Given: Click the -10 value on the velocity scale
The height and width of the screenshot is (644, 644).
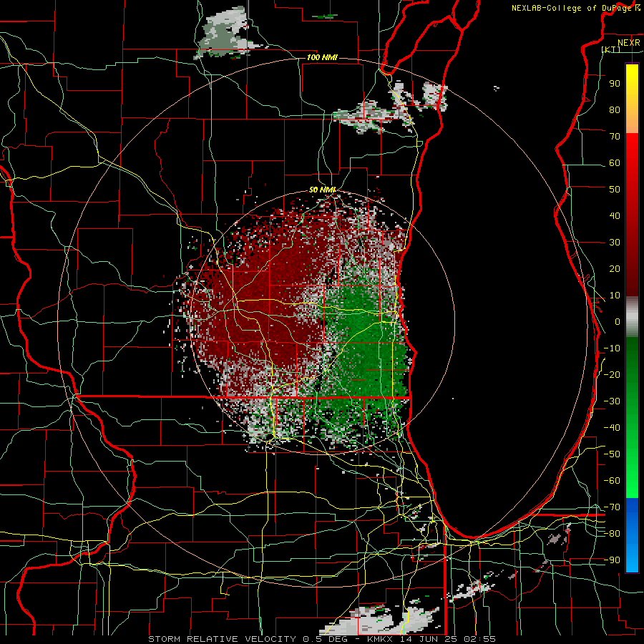Looking at the screenshot, I should (x=612, y=348).
